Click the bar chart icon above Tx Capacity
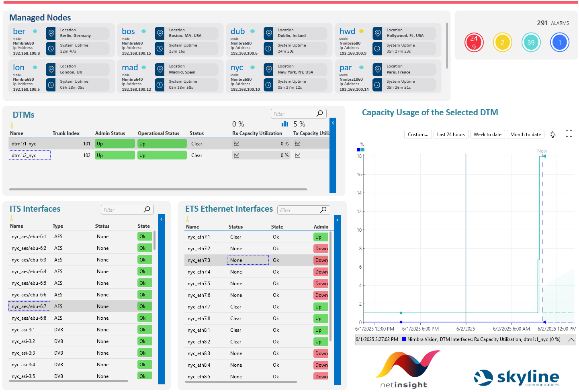Image resolution: width=579 pixels, height=392 pixels. tap(285, 124)
